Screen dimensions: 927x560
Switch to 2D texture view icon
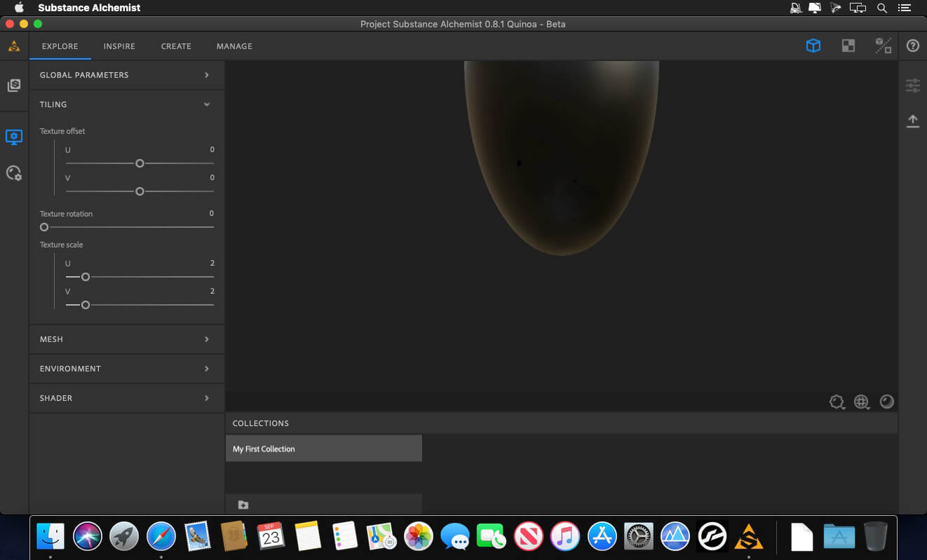[848, 45]
